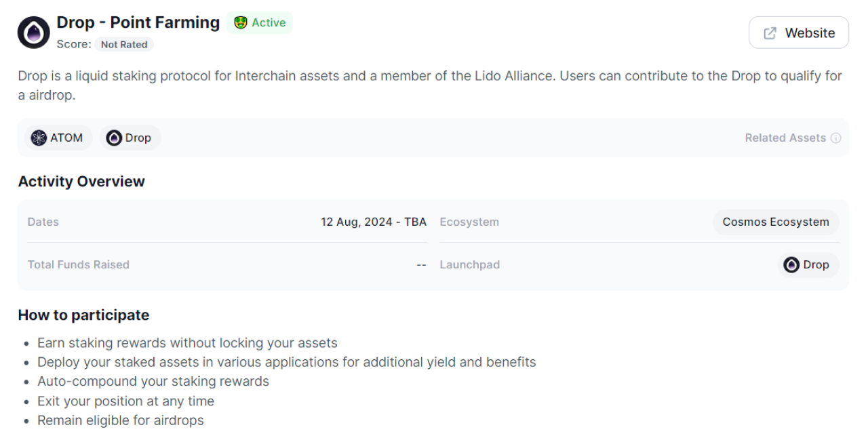The width and height of the screenshot is (868, 444).
Task: Click the Not Rated score badge
Action: (x=124, y=45)
